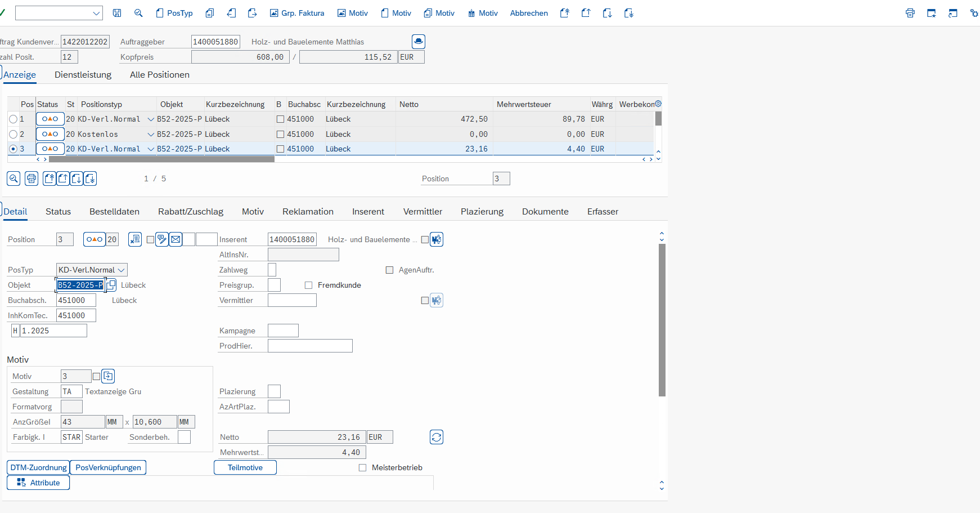
Task: Click the hat icon next to customer name
Action: [x=419, y=41]
